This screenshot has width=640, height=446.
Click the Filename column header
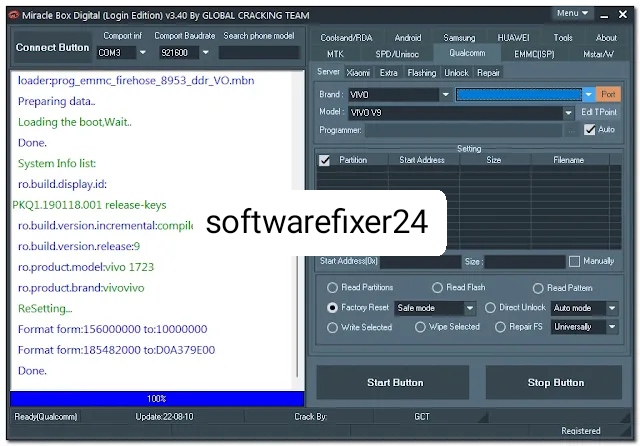tap(568, 160)
